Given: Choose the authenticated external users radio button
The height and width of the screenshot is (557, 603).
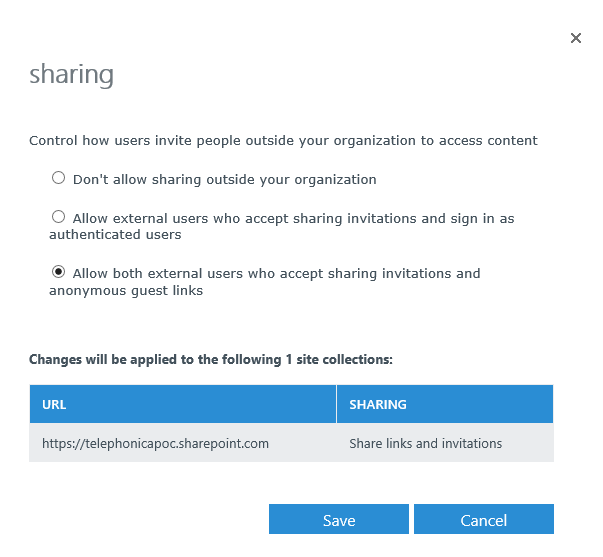Looking at the screenshot, I should coord(58,216).
